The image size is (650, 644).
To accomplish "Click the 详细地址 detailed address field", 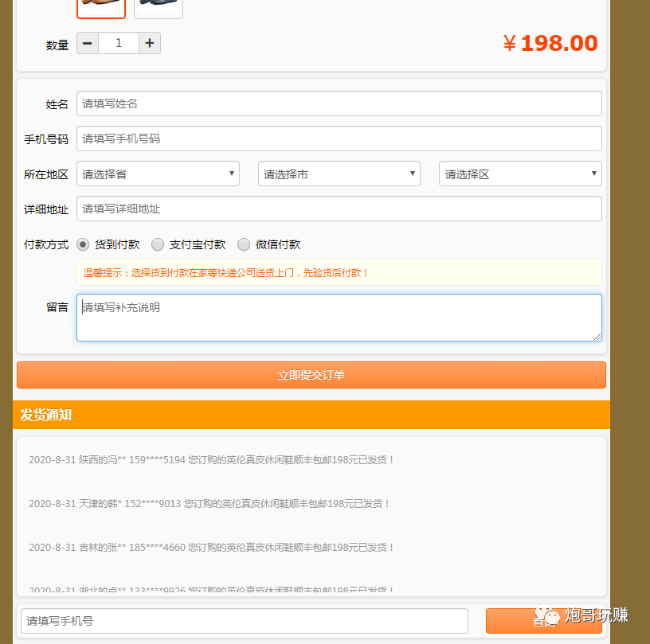I will click(x=339, y=209).
